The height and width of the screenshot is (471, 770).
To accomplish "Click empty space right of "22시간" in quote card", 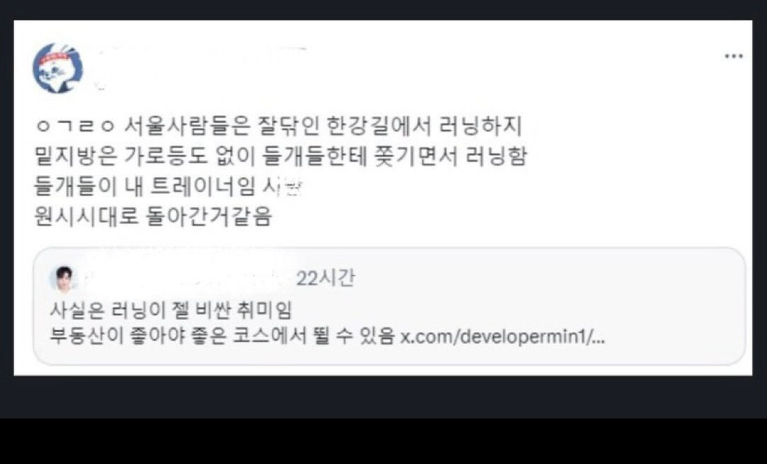I will 540,278.
